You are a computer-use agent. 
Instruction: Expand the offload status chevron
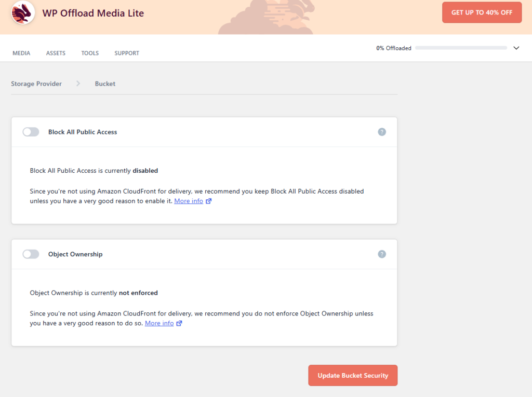pos(516,48)
